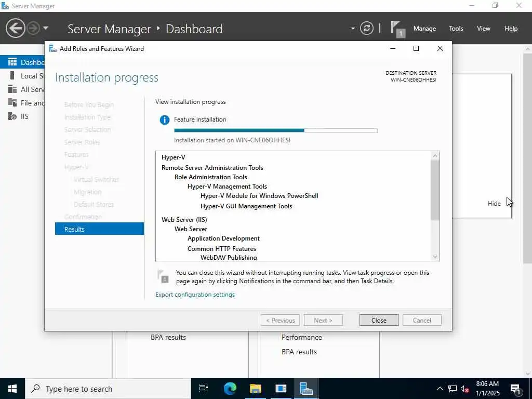This screenshot has width=532, height=399.
Task: Click the All Servers icon
Action: click(x=12, y=89)
